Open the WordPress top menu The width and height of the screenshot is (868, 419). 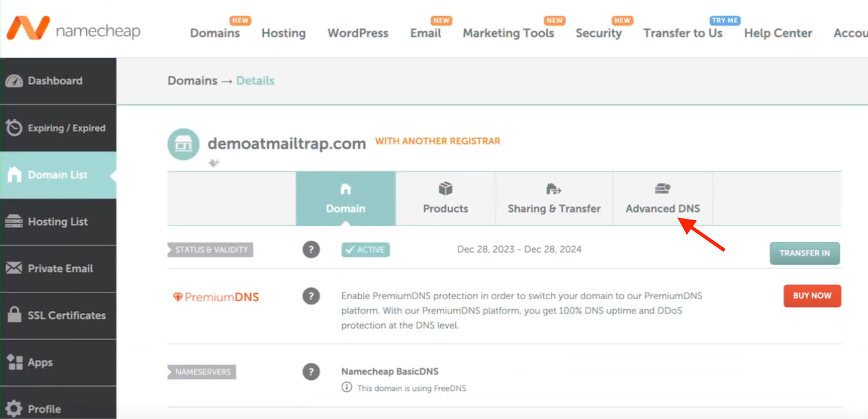point(358,33)
